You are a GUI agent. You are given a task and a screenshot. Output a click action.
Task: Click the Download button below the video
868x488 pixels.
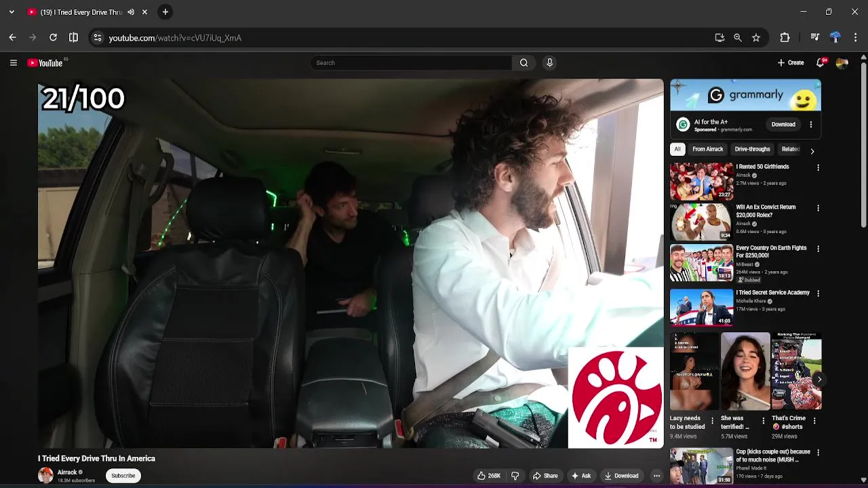pyautogui.click(x=621, y=476)
